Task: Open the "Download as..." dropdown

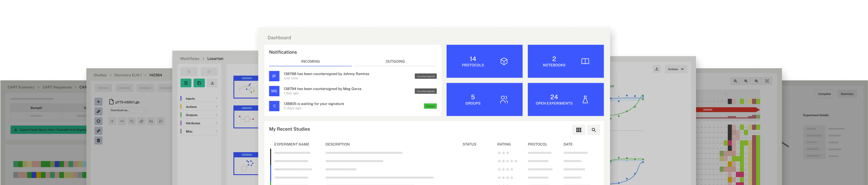Action: pos(128,110)
